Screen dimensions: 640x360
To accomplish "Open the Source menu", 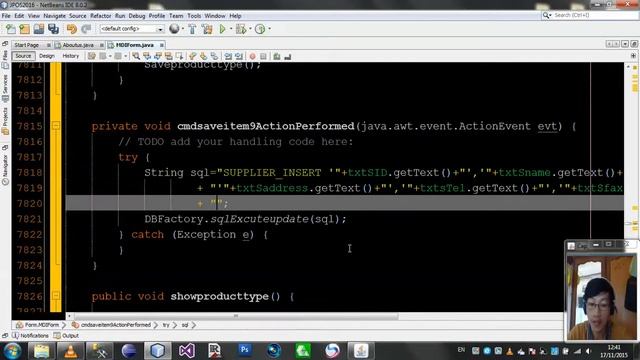I will 78,16.
